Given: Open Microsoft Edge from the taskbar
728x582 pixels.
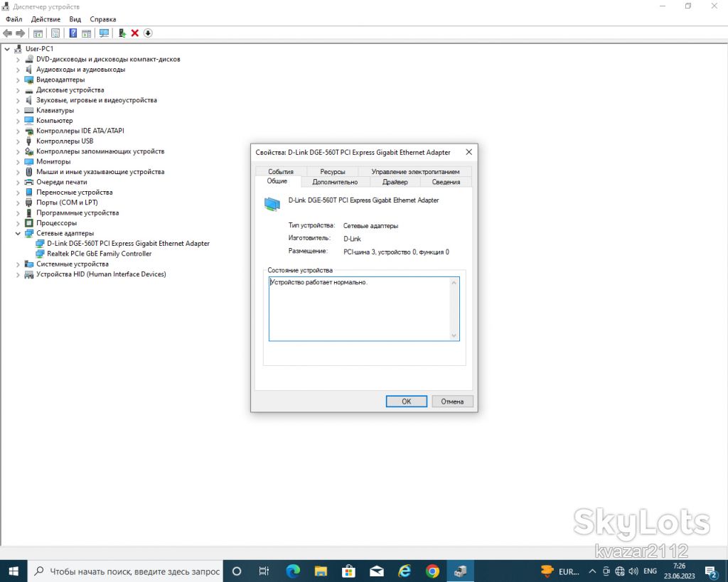Looking at the screenshot, I should pos(293,571).
